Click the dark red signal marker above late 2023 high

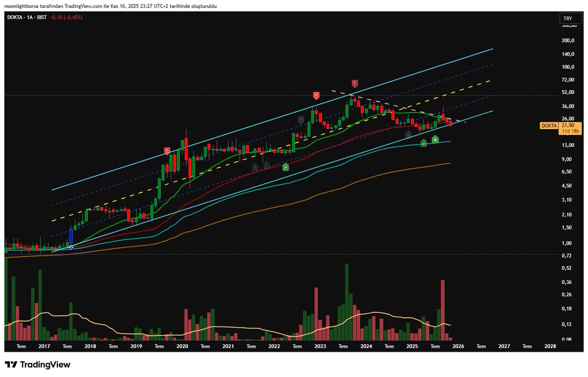tap(355, 83)
